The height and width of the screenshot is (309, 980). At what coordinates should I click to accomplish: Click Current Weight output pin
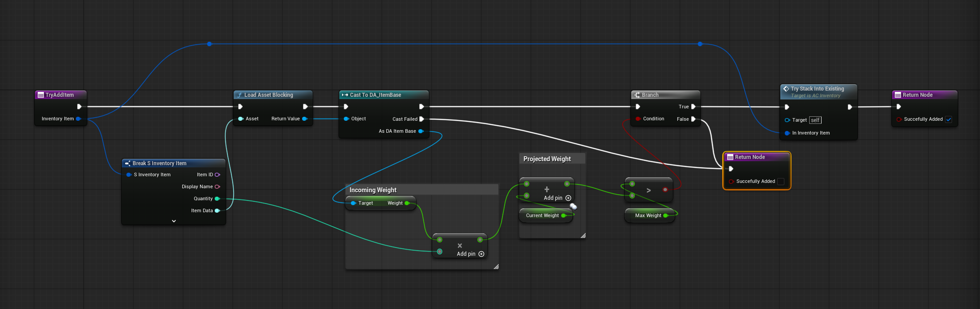(564, 215)
